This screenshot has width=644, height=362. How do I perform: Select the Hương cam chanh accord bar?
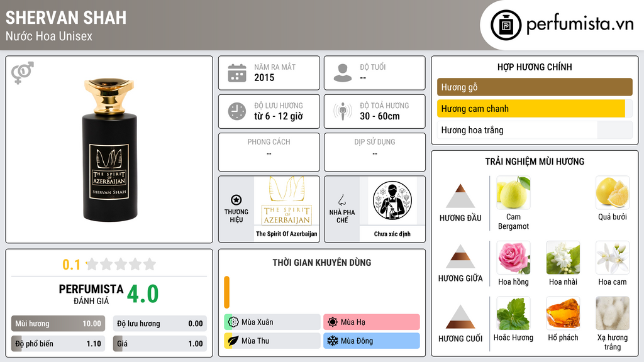[535, 108]
